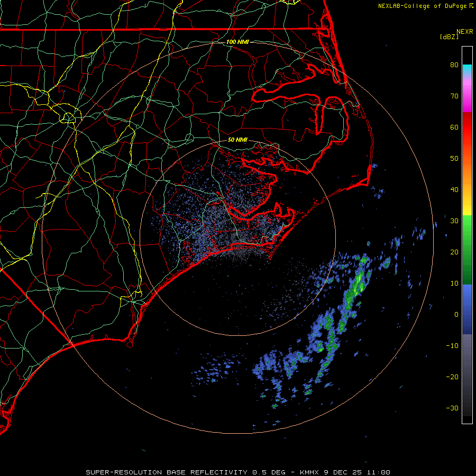
Task: Click the 50 NMI range ring label
Action: click(237, 140)
